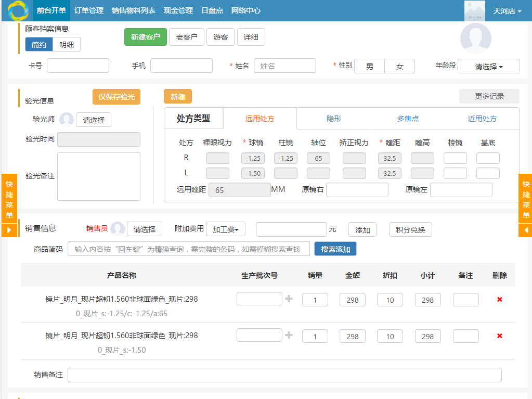Select 男 for customer gender

[369, 66]
